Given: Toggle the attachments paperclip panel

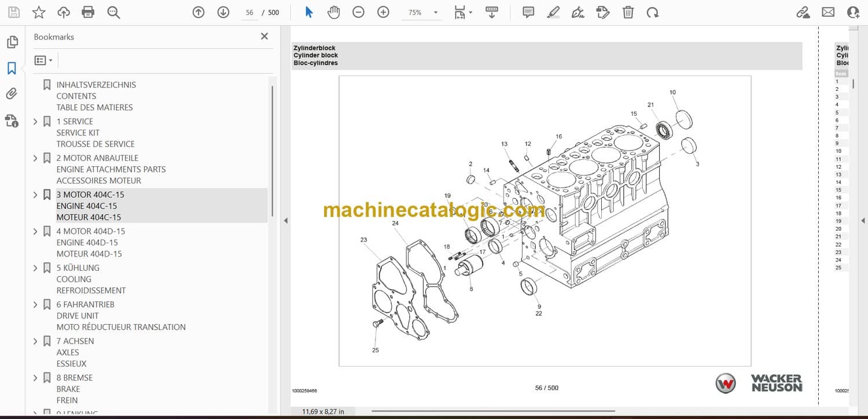Looking at the screenshot, I should pos(12,94).
